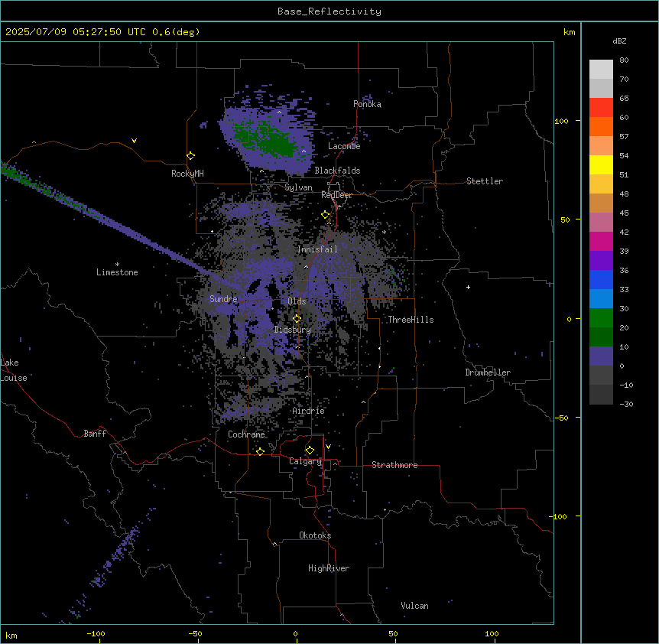Select the green 20-30 dBZ legend swatch
Screen dimensions: 659x644
601,318
